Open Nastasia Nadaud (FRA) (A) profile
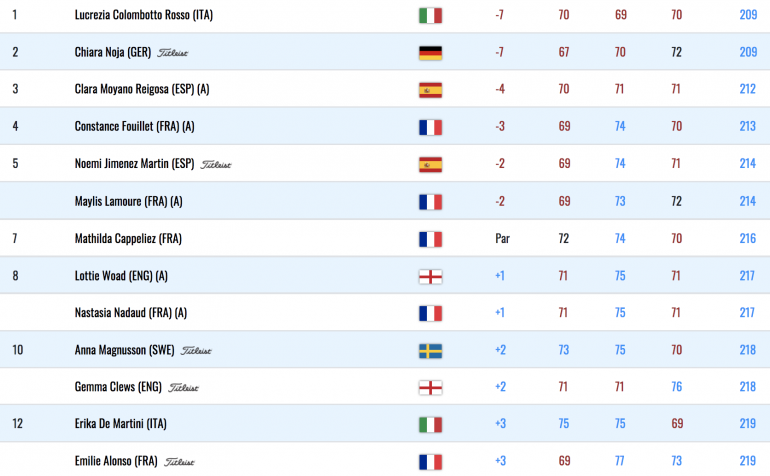770x476 pixels. tap(131, 313)
